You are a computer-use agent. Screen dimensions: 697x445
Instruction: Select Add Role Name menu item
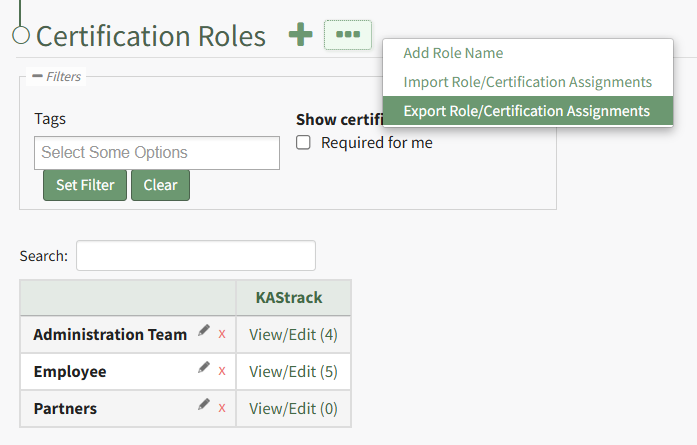click(453, 53)
